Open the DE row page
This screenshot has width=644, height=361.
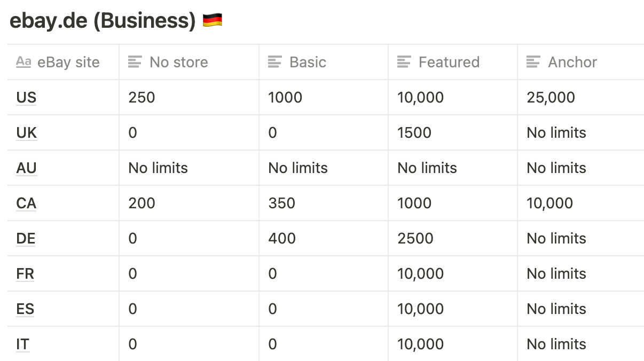tap(26, 238)
